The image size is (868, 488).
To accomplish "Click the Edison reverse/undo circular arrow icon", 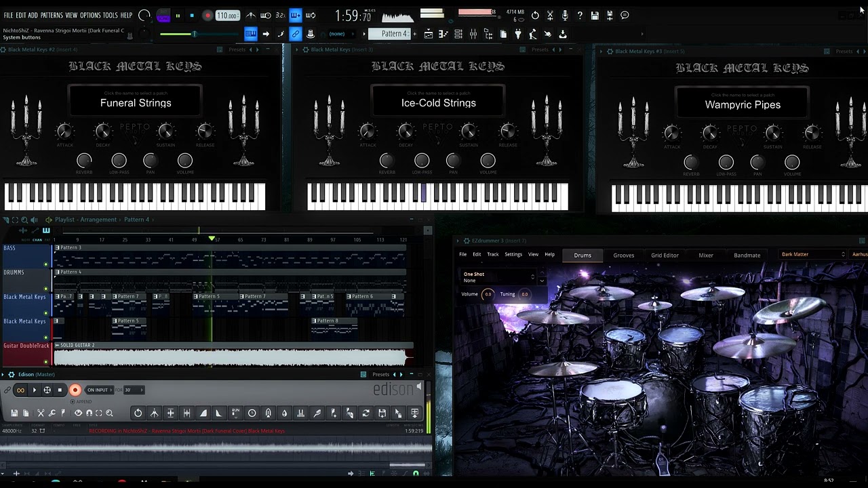I will click(138, 413).
